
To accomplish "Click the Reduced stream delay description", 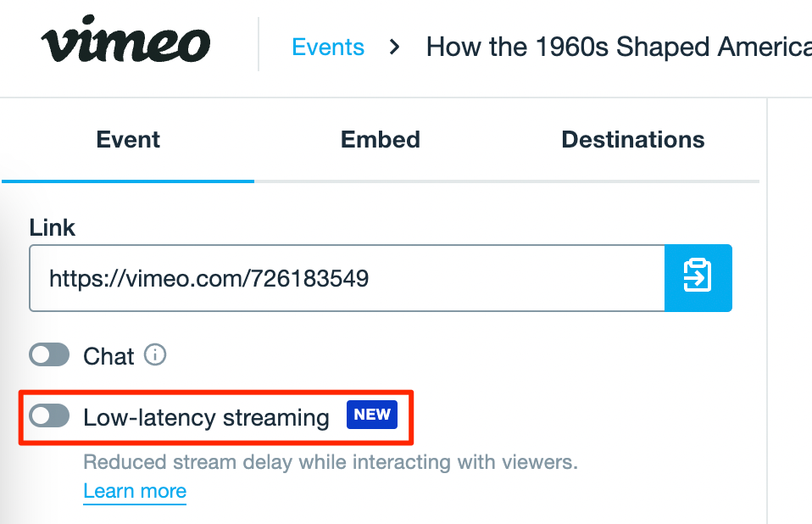I will pyautogui.click(x=330, y=463).
